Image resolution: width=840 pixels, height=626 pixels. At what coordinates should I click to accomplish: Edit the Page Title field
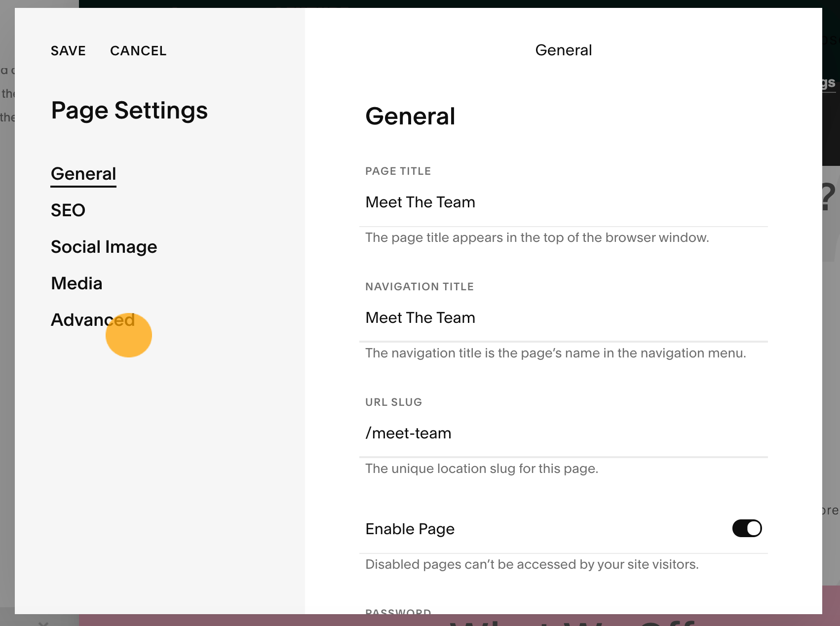pyautogui.click(x=563, y=202)
